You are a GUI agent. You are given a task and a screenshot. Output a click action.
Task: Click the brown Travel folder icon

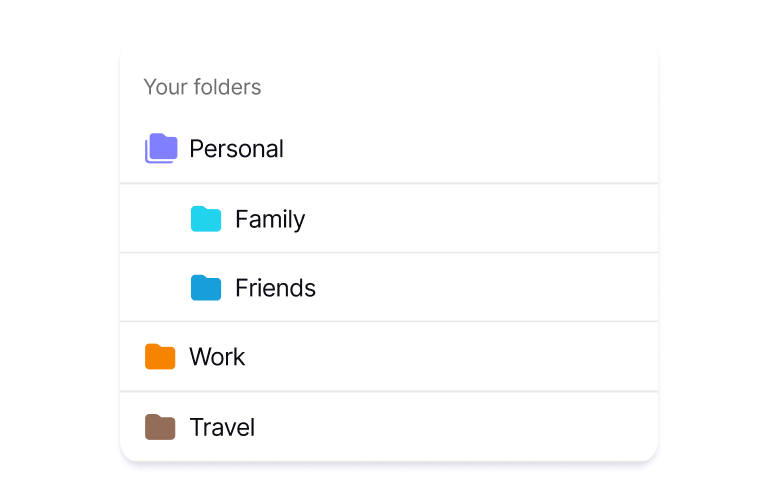tap(160, 428)
